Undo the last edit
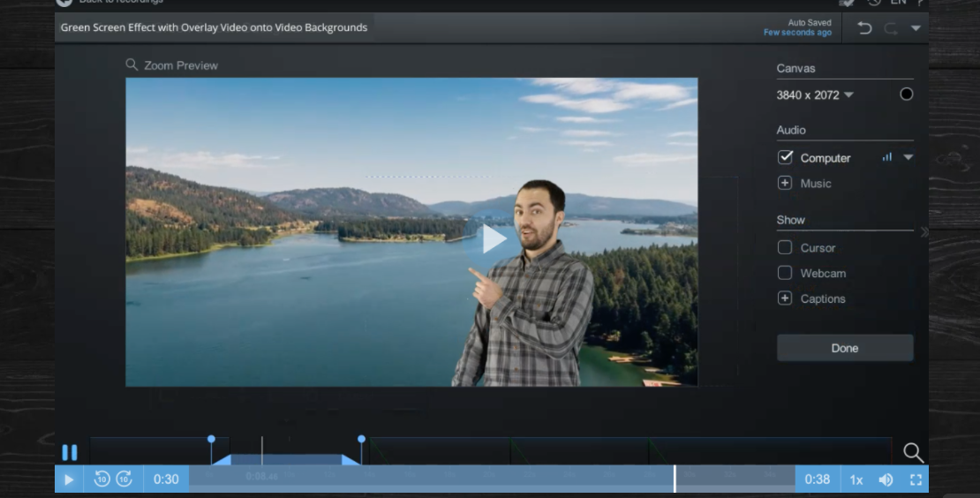 point(864,28)
